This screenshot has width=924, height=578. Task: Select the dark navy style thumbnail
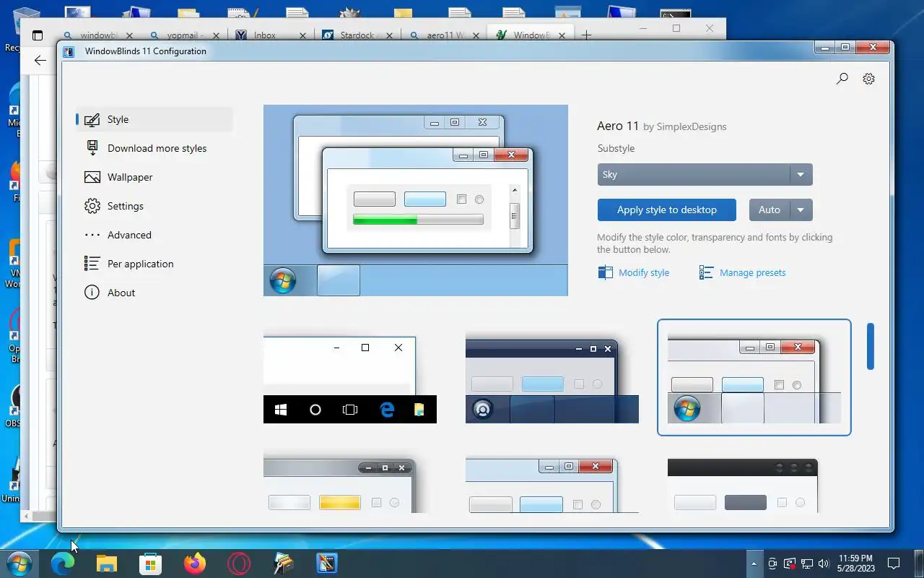click(x=552, y=379)
